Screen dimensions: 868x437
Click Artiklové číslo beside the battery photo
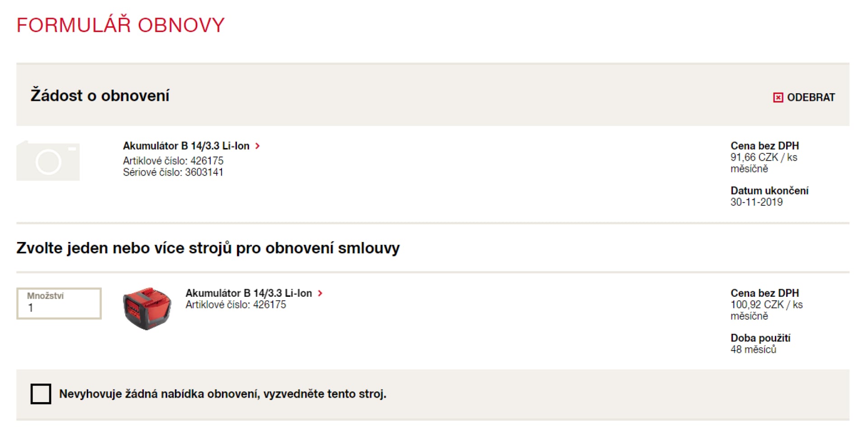point(236,305)
